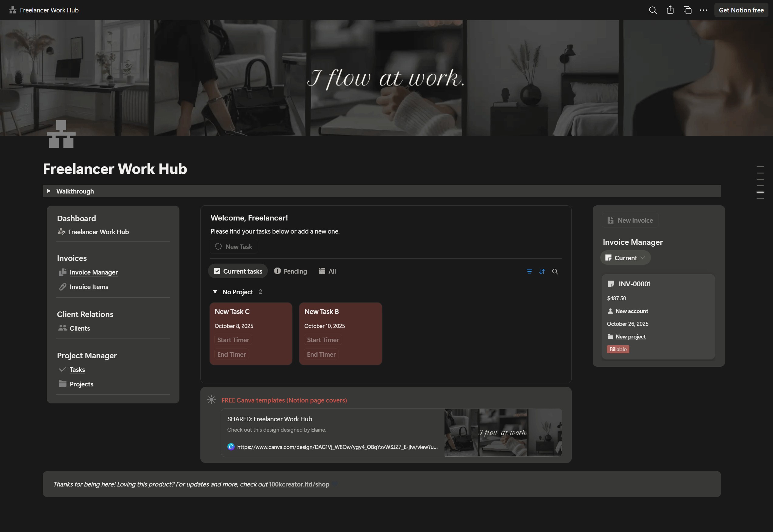The height and width of the screenshot is (532, 773).
Task: Open the Current view dropdown in Invoice Manager
Action: (x=625, y=258)
